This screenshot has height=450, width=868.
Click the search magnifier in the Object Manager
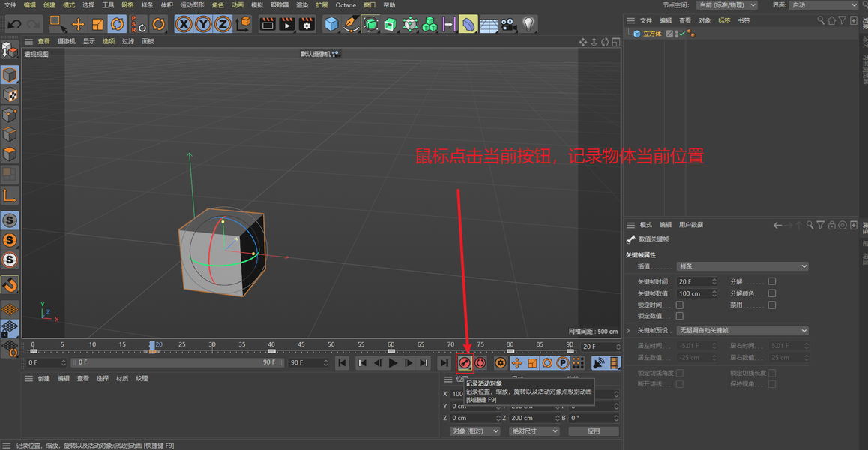pos(821,20)
